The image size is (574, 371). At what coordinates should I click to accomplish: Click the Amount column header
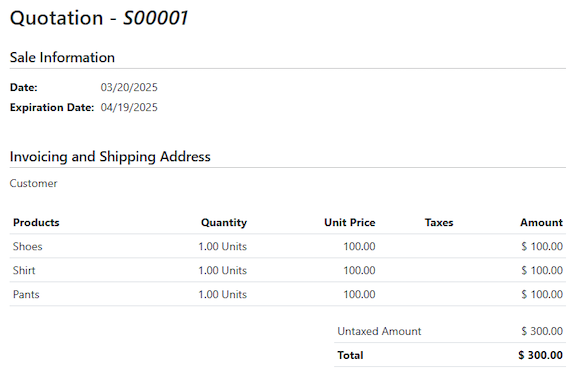[x=541, y=222]
